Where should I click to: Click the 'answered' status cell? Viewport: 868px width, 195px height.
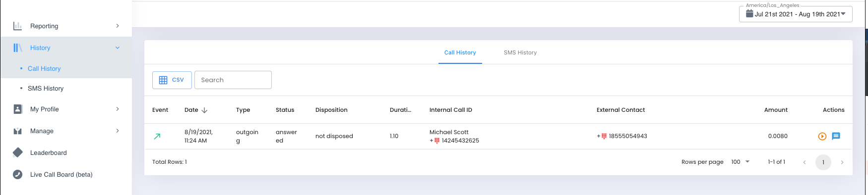point(286,136)
